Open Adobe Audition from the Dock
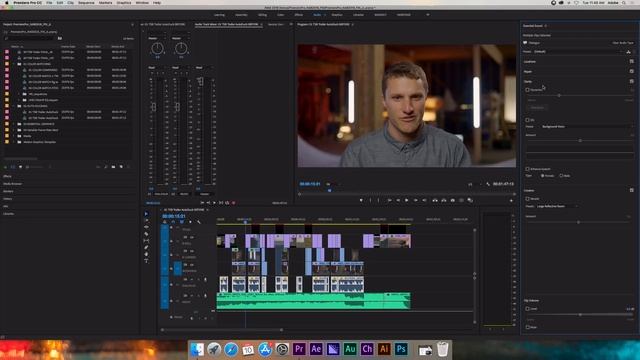This screenshot has width=640, height=360. [x=350, y=349]
